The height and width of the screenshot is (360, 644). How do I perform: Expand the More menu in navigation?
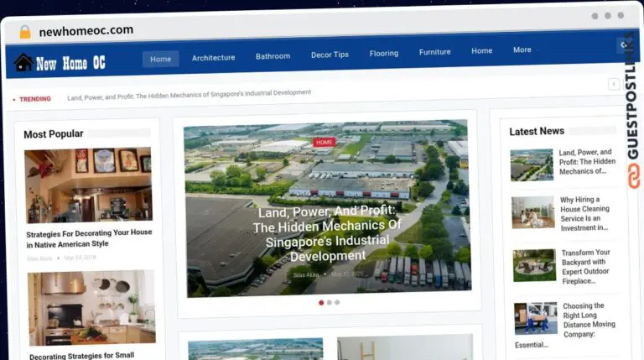pyautogui.click(x=522, y=50)
